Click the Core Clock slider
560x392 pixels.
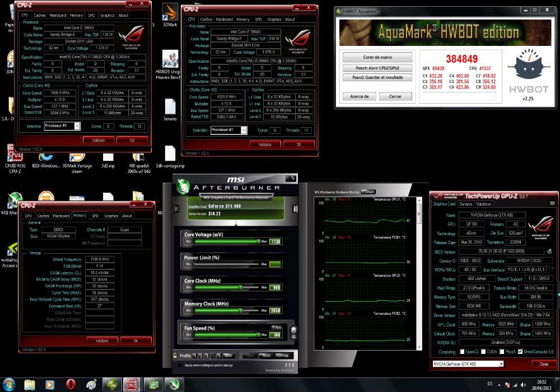[x=227, y=287]
